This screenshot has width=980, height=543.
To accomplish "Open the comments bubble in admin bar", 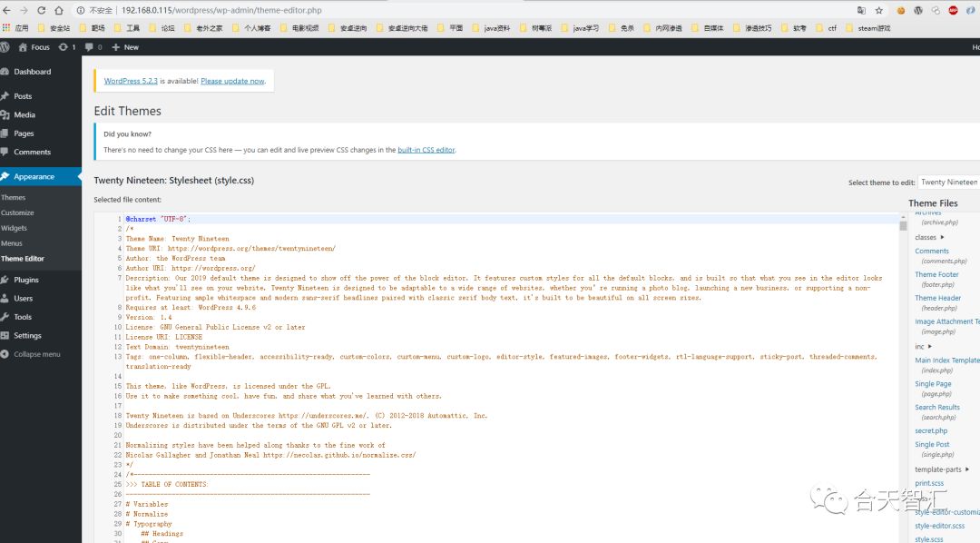I will pyautogui.click(x=93, y=47).
